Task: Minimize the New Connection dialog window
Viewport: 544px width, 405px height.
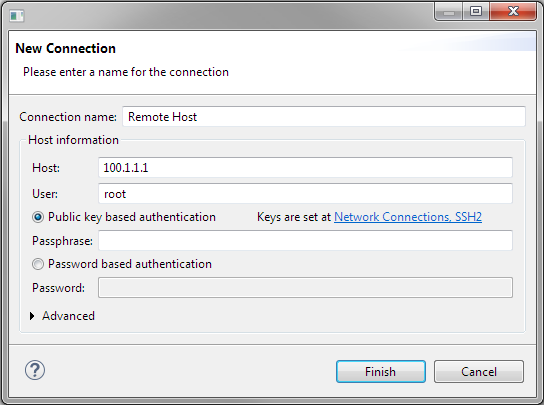Action: point(448,11)
